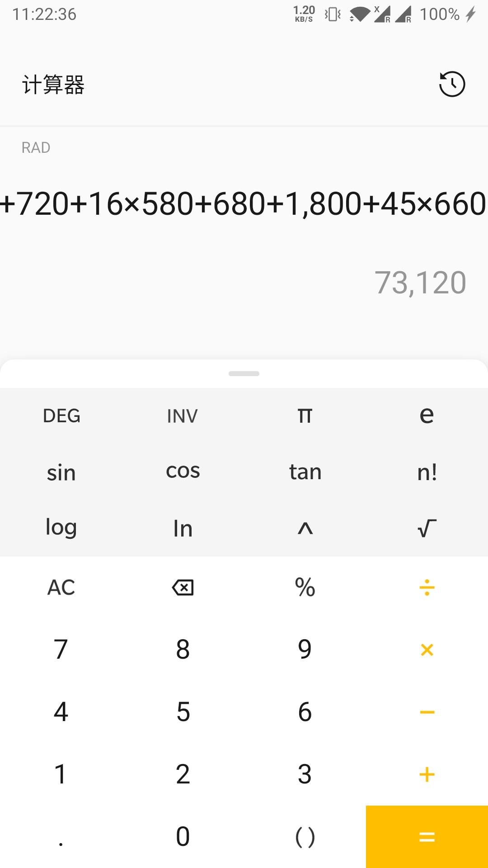Tap the percent key
This screenshot has height=868, width=488.
pos(305,588)
